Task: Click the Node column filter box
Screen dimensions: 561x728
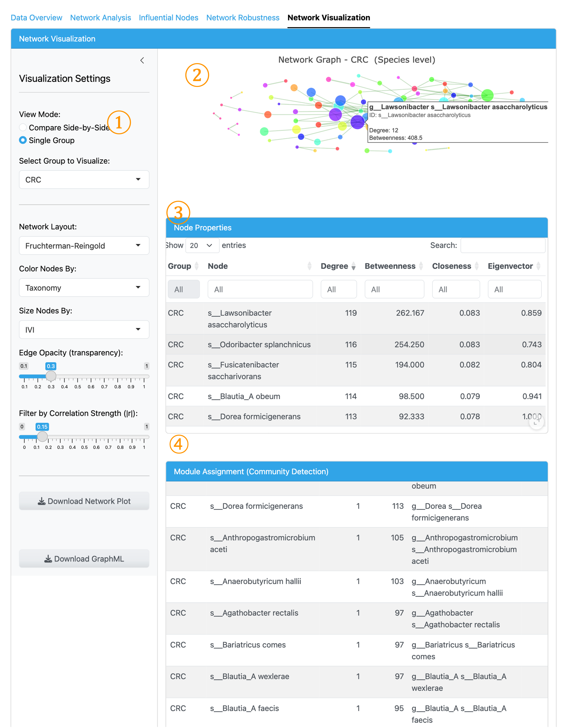Action: (x=260, y=289)
